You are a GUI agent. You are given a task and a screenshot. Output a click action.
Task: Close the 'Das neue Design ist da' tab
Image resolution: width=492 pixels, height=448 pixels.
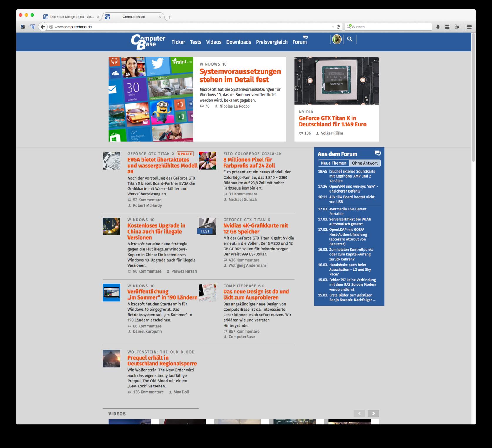(x=98, y=17)
